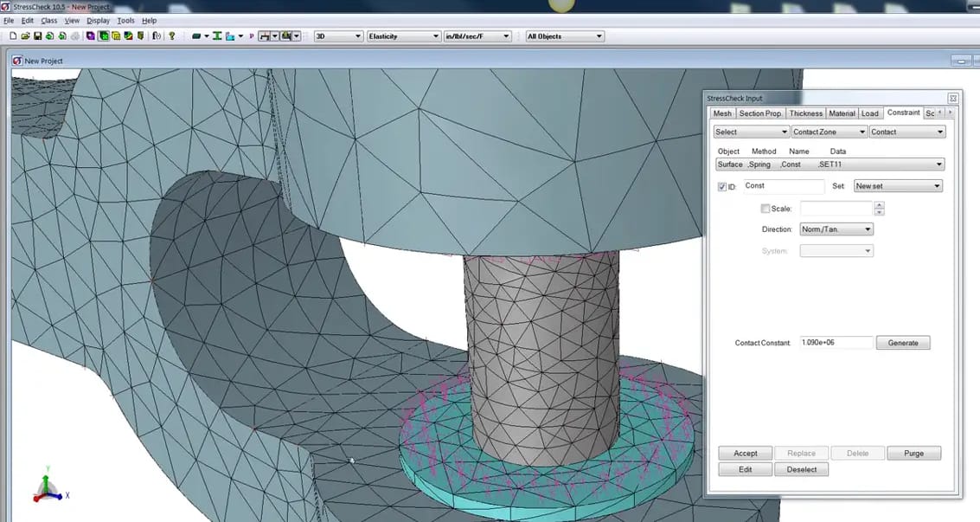Switch to the Material tab

[842, 113]
